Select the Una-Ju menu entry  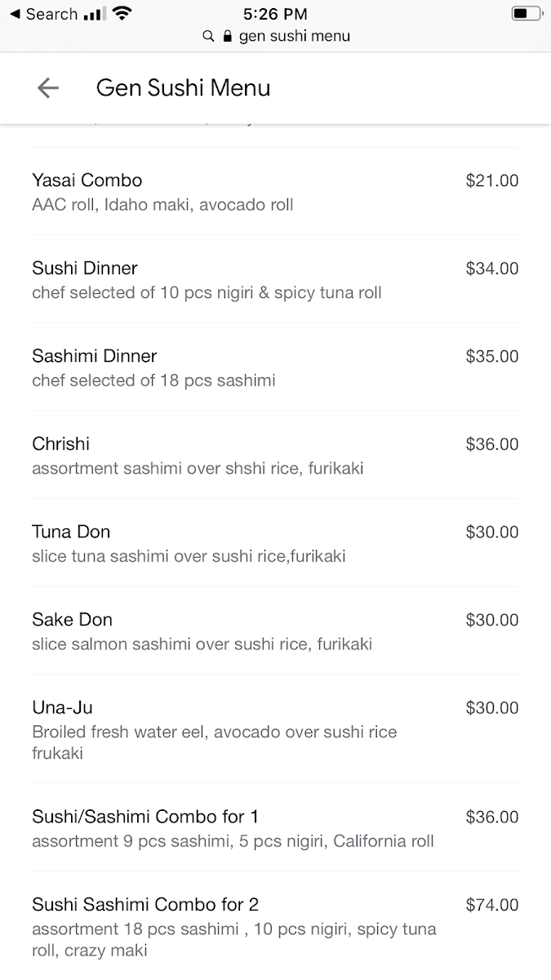63,708
